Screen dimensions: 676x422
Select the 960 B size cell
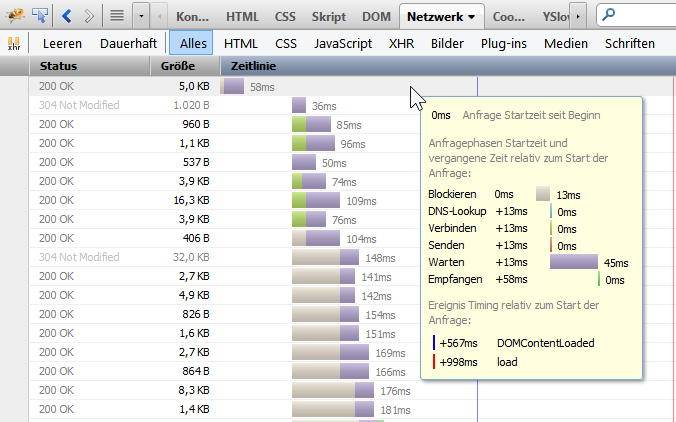196,124
